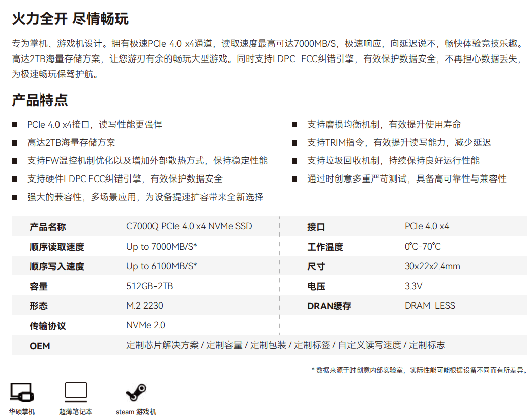Select the 华硕掌机 label
This screenshot has height=419, width=532.
[22, 412]
